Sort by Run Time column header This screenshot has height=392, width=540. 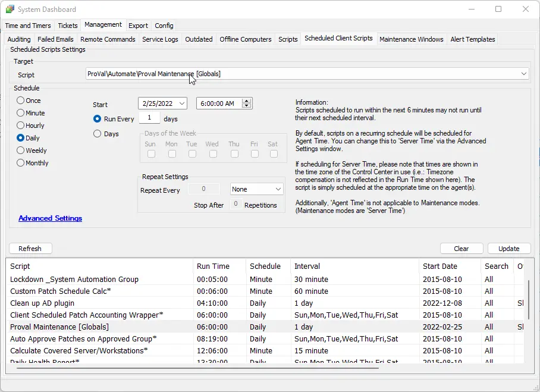[219, 266]
